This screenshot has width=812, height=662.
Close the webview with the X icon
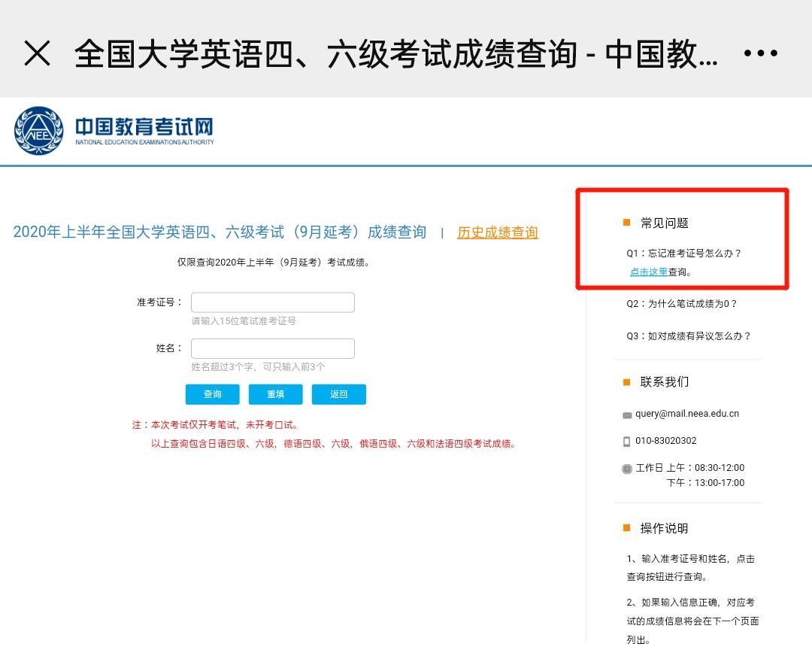click(38, 53)
